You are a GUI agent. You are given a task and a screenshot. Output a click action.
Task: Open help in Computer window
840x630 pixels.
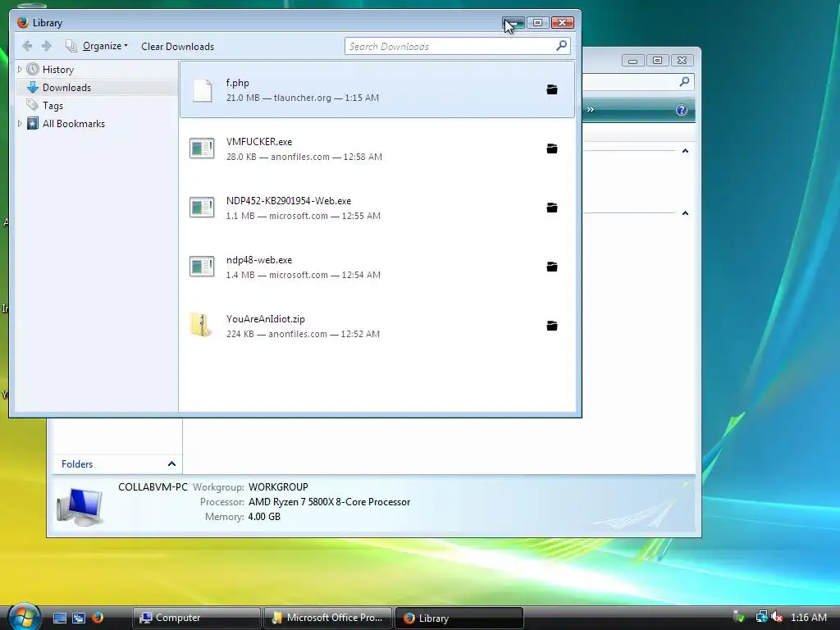click(682, 110)
